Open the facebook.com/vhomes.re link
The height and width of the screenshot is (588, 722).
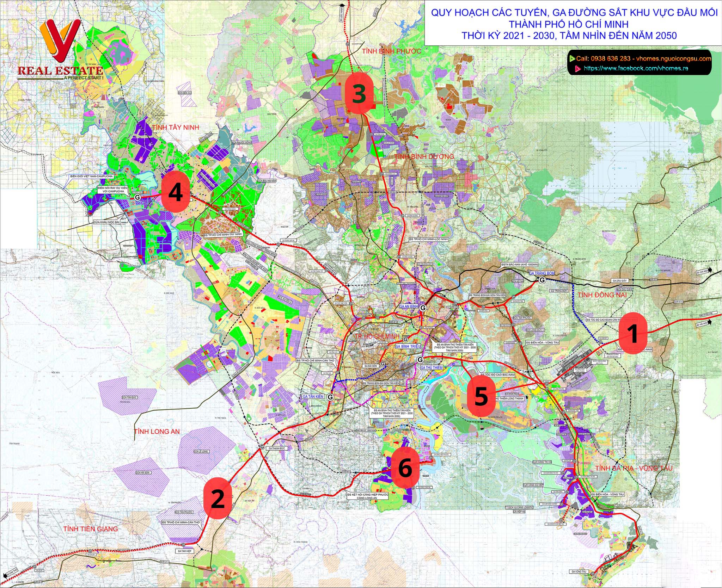(636, 69)
